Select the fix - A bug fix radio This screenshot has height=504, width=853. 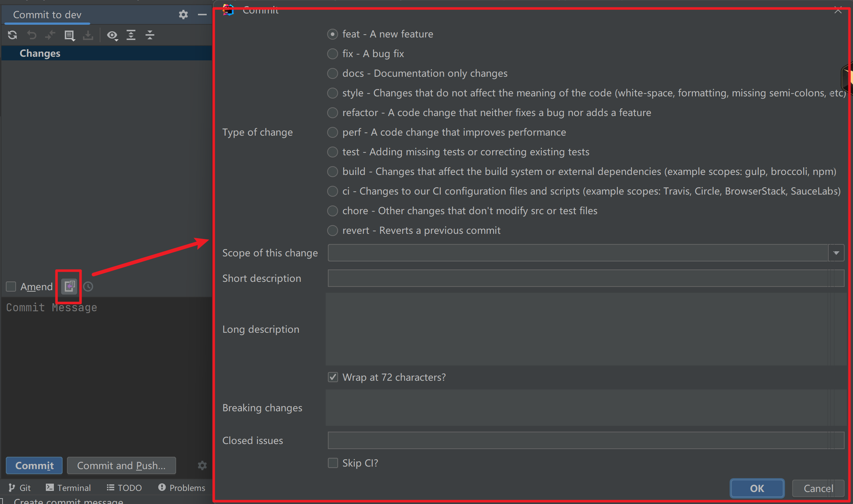333,54
